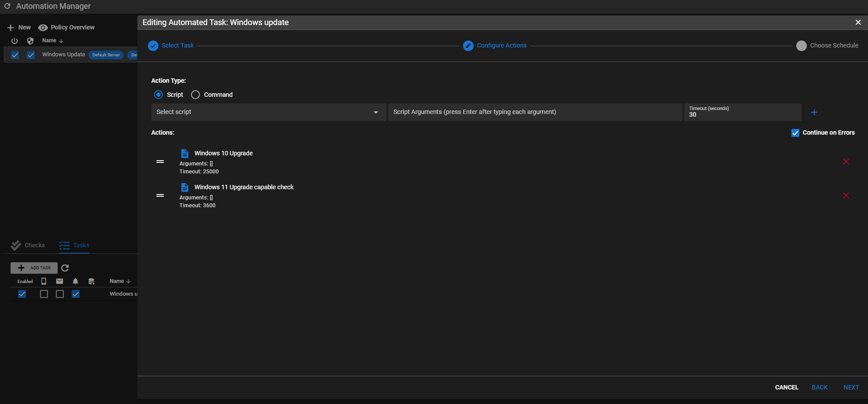This screenshot has height=404, width=868.
Task: Click the Automation Manager refresh icon
Action: point(7,6)
